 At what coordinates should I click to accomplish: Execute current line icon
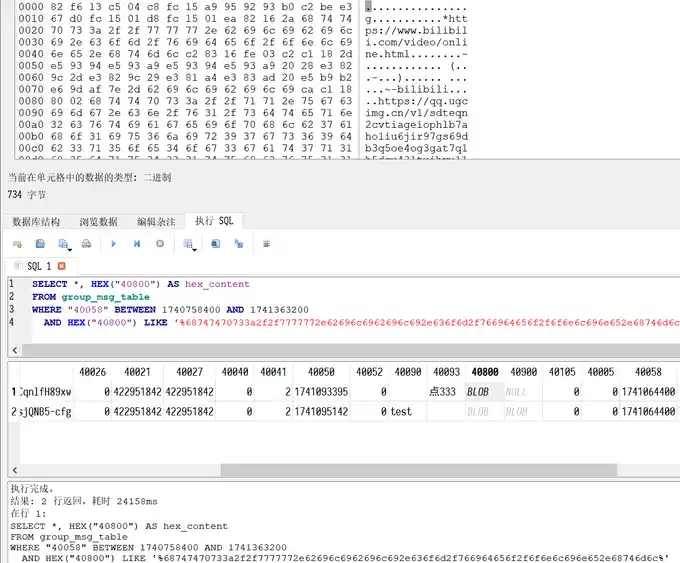(137, 244)
